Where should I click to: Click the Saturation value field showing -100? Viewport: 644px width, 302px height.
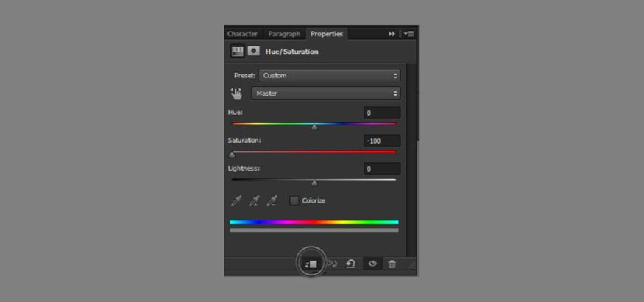pyautogui.click(x=382, y=141)
